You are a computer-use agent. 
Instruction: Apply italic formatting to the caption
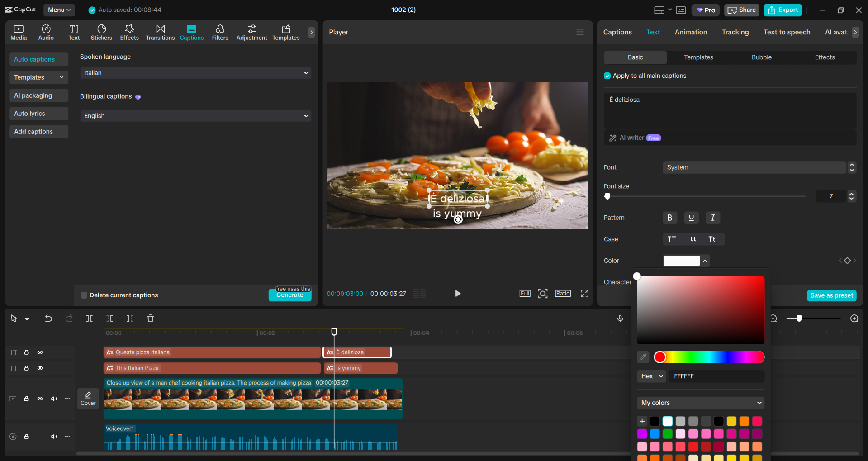[712, 218]
